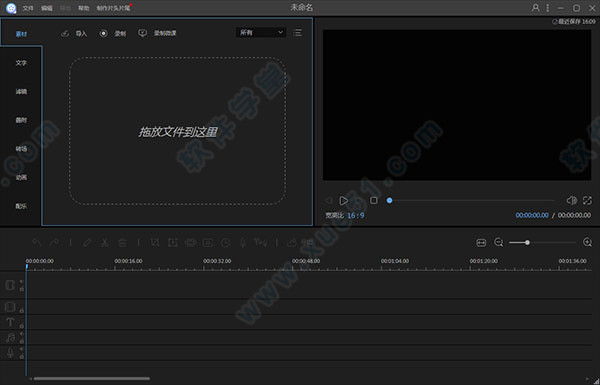Click the fit timeline to window icon

click(x=481, y=242)
